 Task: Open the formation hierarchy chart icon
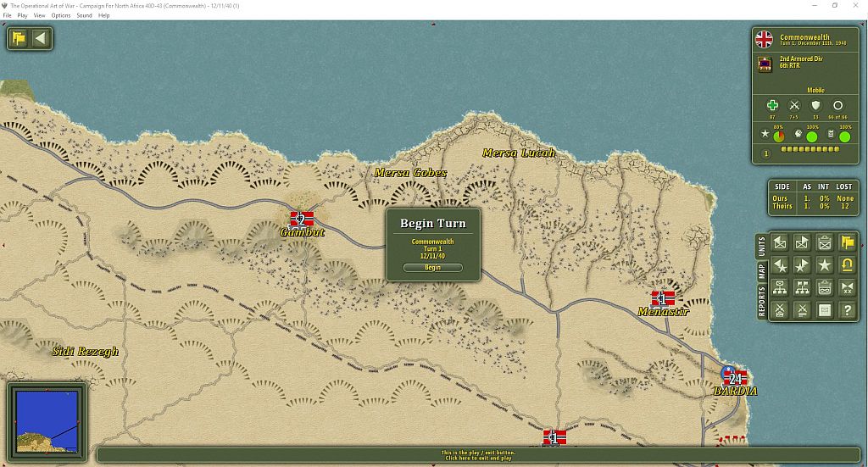pos(780,287)
